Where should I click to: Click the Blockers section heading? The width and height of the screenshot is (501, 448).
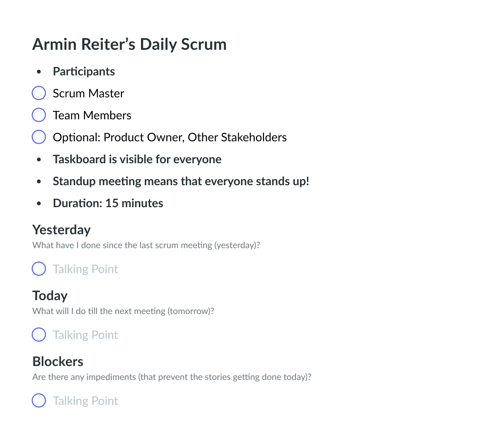[58, 362]
